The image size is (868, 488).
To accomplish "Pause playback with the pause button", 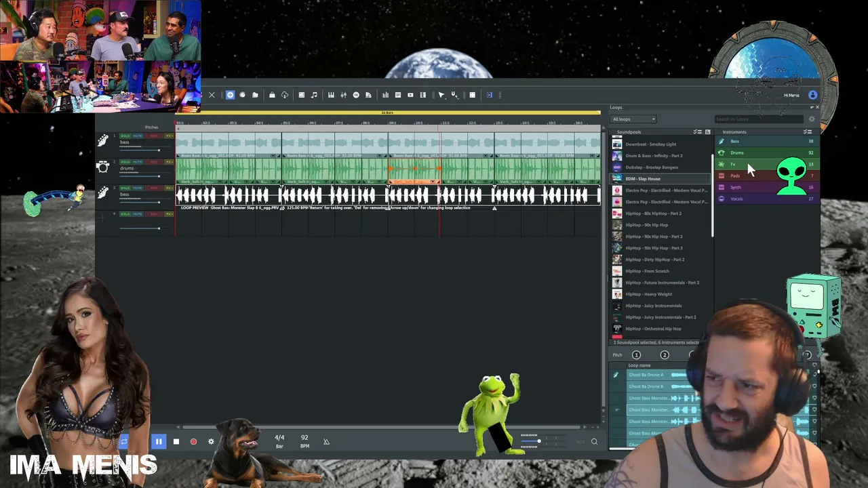I will (x=159, y=442).
